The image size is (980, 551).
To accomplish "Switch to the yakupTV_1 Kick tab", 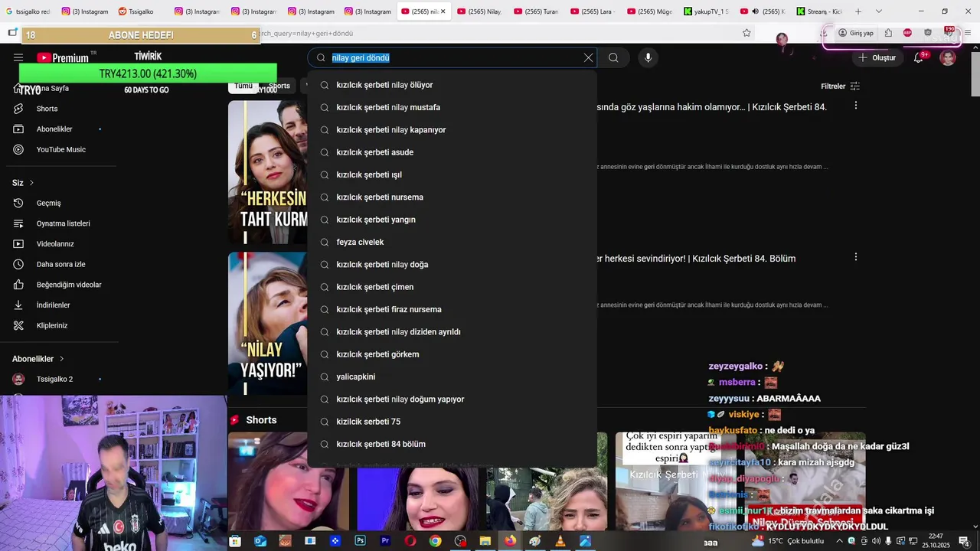I will tap(705, 11).
